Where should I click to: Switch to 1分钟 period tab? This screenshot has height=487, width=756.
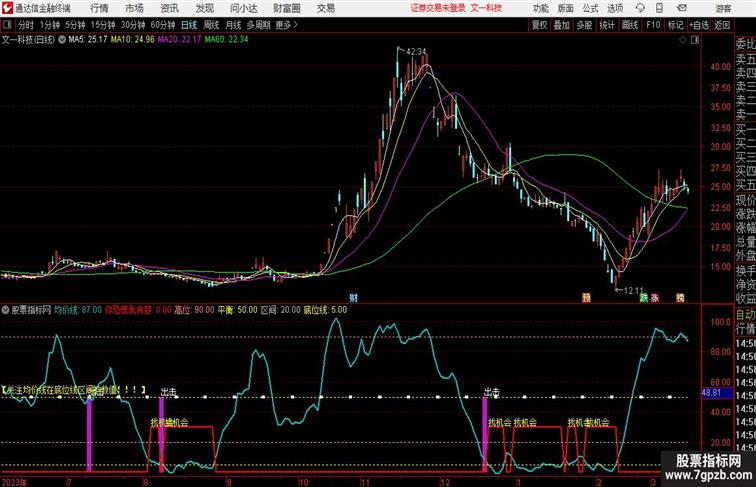(x=50, y=25)
